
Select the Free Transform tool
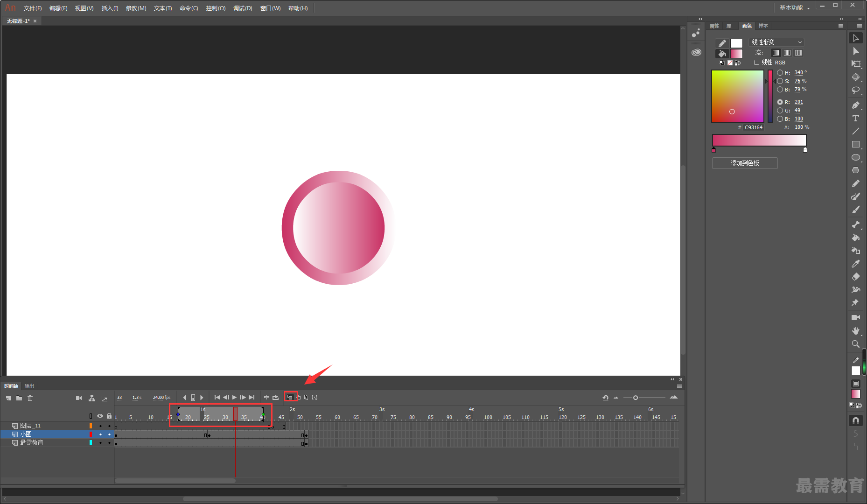coord(856,64)
